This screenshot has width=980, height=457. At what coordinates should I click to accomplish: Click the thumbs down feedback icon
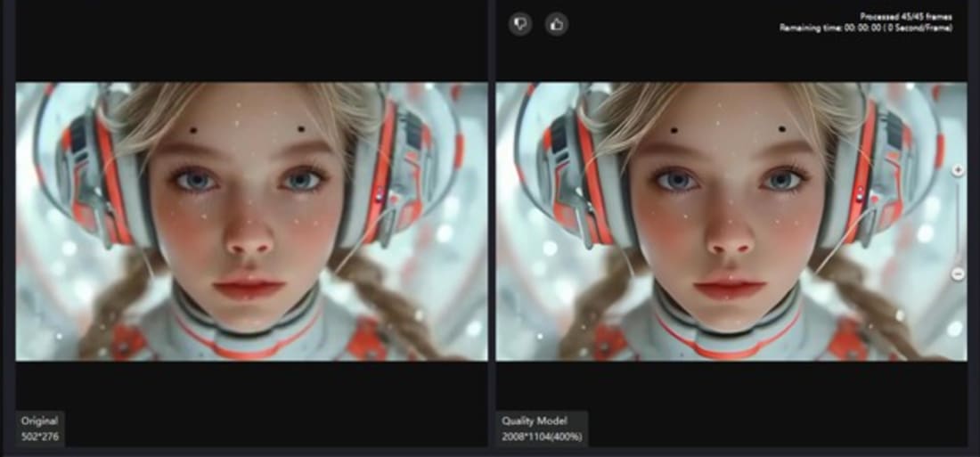point(521,24)
